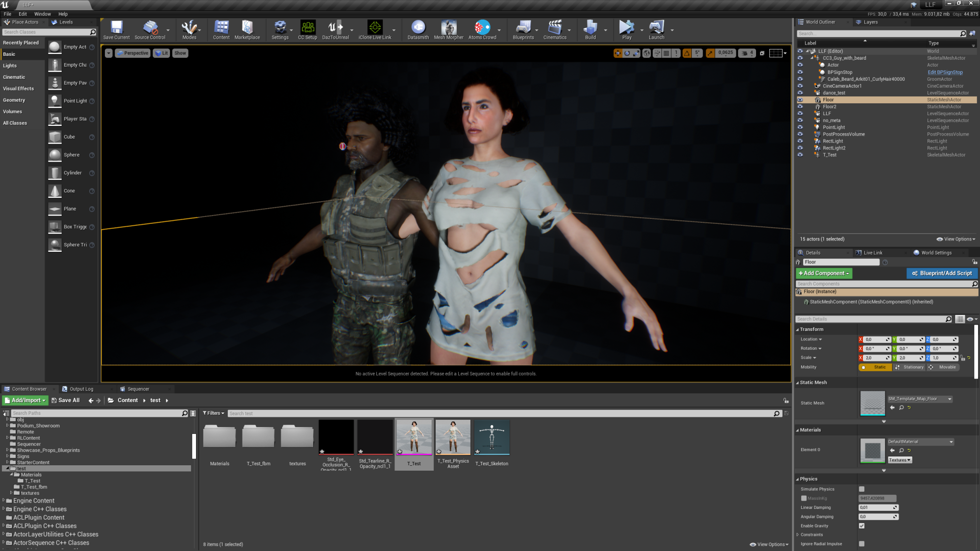Collapse the Transform section
This screenshot has width=980, height=551.
coord(798,330)
